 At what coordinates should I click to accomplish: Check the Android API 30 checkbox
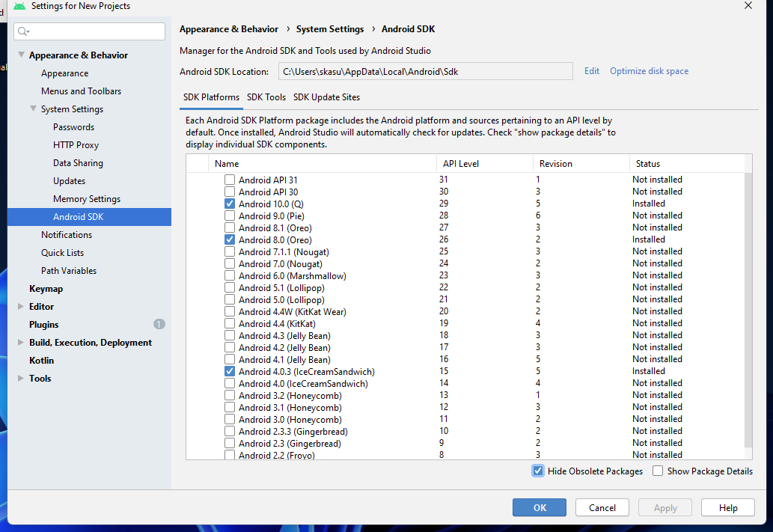pyautogui.click(x=230, y=192)
